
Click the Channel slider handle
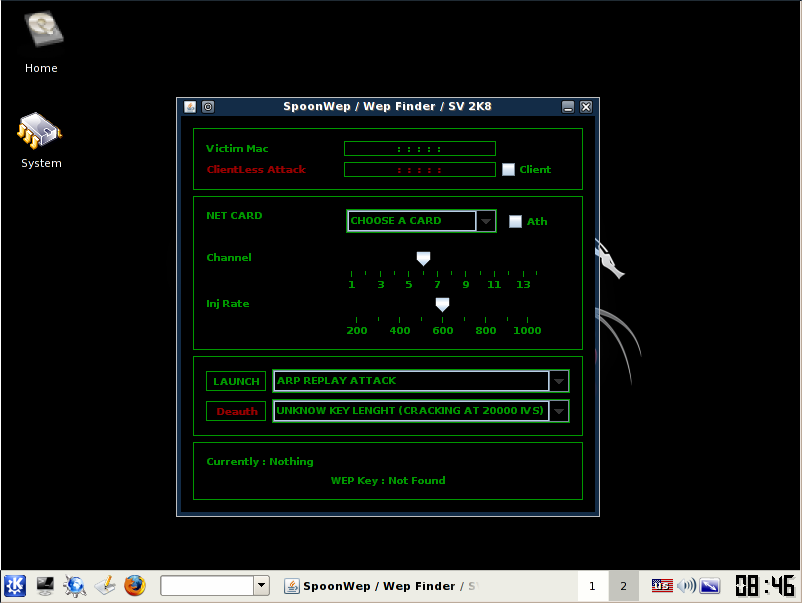click(x=423, y=258)
